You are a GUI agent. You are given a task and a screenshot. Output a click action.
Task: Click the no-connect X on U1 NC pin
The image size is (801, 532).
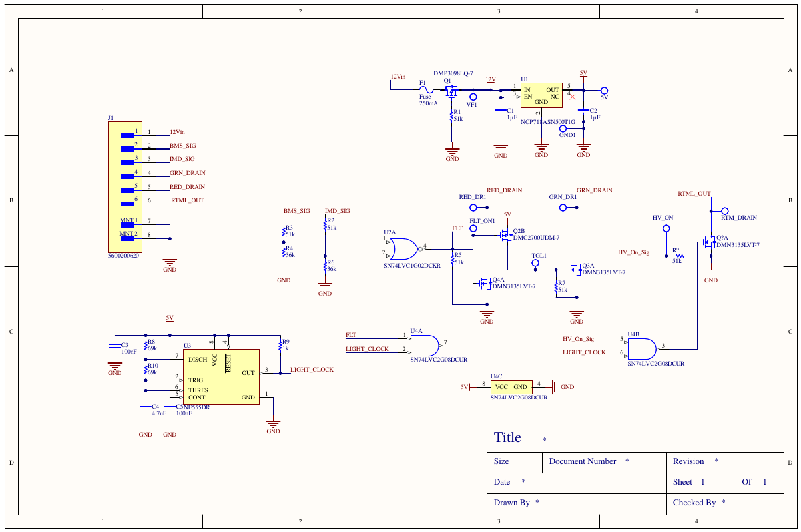click(x=573, y=97)
